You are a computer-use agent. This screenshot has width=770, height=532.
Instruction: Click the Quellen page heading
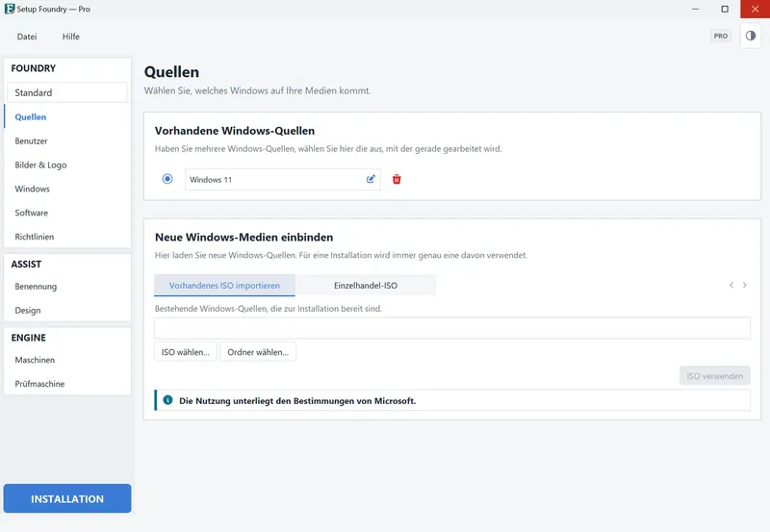click(171, 72)
